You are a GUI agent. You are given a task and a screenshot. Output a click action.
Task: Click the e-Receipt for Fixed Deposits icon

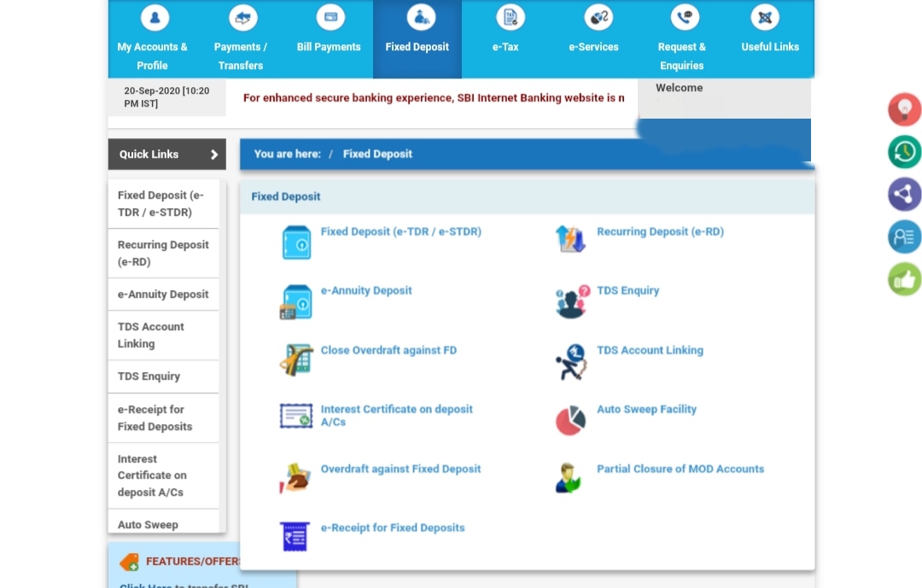pyautogui.click(x=295, y=537)
